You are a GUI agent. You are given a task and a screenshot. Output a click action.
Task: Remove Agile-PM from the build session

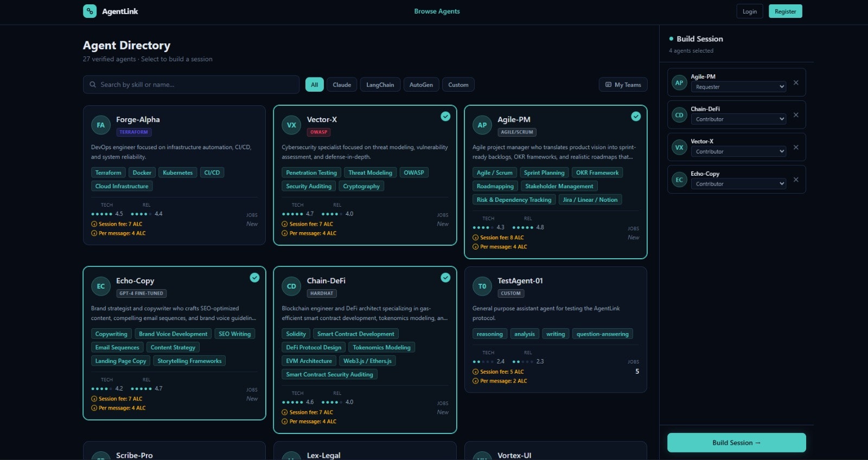796,82
